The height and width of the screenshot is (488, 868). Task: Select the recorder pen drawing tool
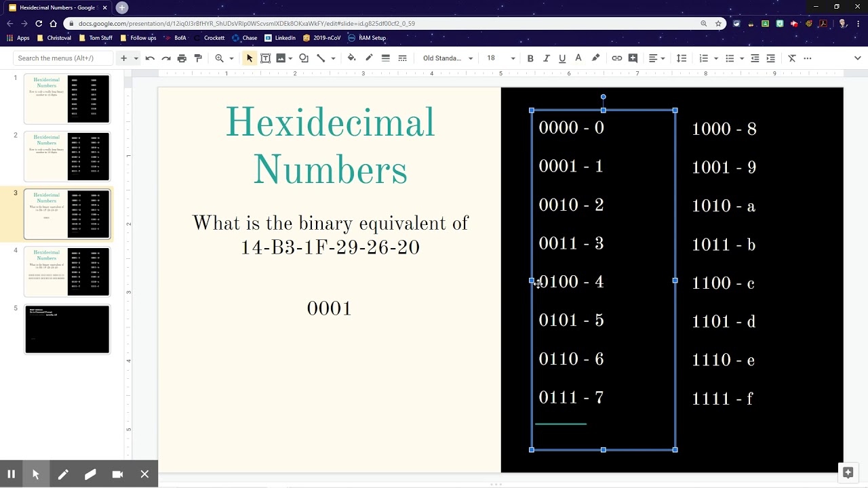pos(63,474)
